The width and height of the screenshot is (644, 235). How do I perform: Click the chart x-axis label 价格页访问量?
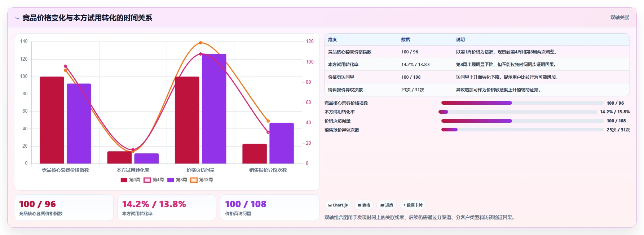pos(200,170)
